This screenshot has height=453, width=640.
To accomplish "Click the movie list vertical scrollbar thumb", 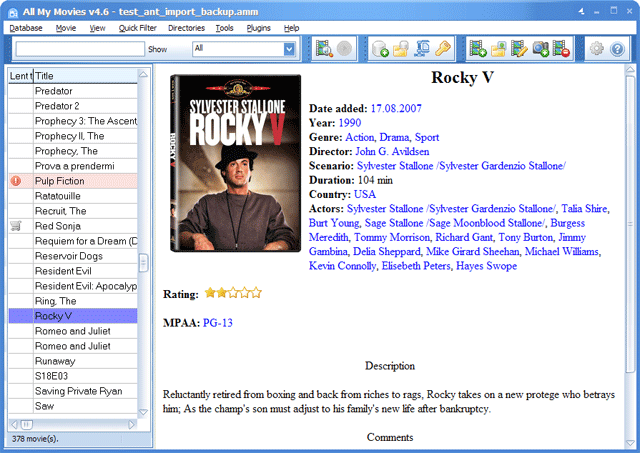I will point(143,263).
